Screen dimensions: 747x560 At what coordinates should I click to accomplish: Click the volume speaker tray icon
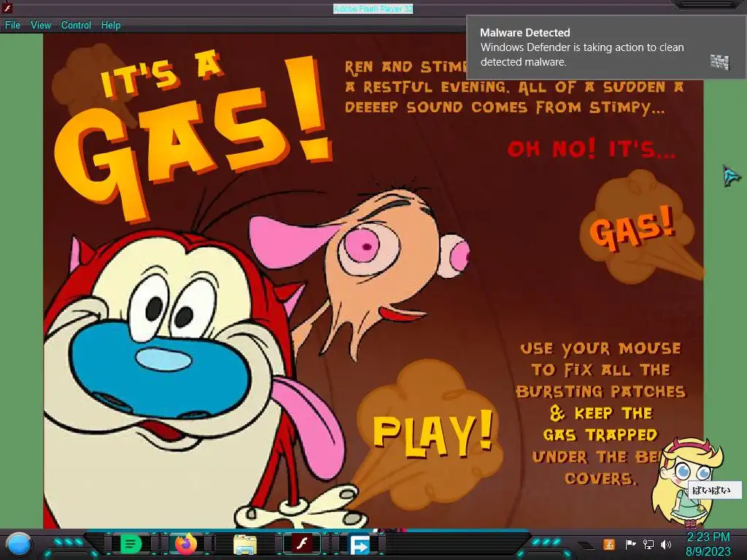pyautogui.click(x=666, y=544)
